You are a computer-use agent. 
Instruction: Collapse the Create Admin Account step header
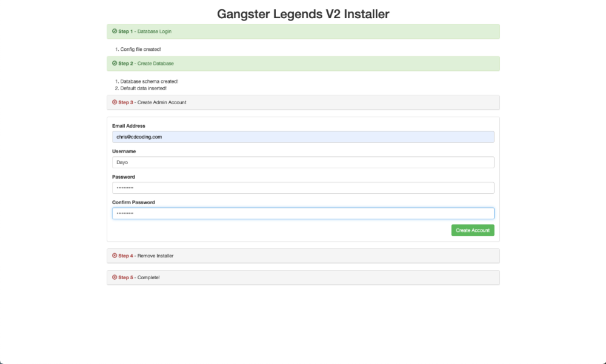click(x=303, y=102)
